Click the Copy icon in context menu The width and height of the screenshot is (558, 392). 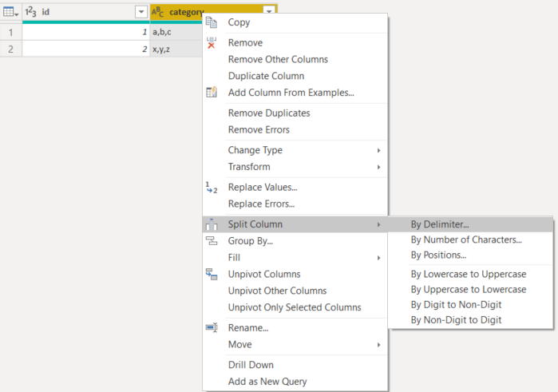click(212, 22)
